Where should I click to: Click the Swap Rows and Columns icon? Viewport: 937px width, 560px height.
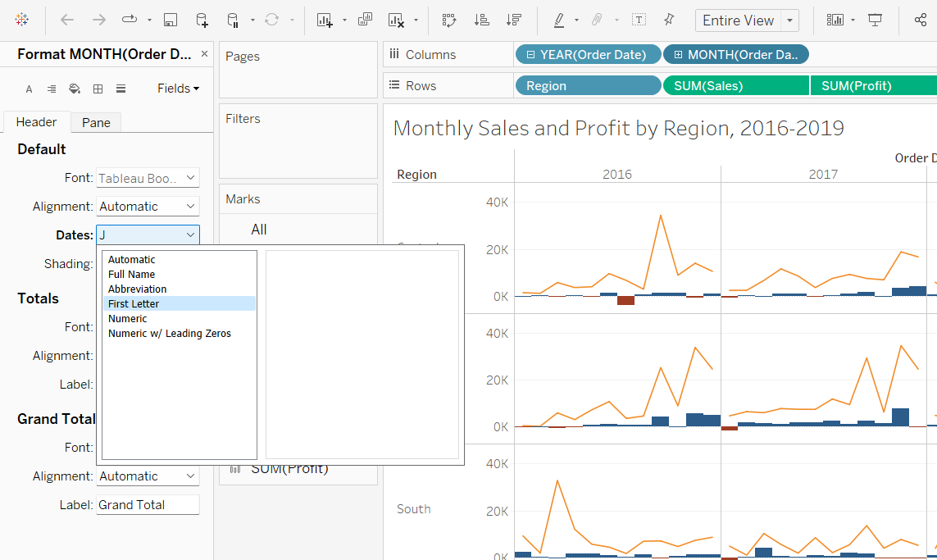point(448,20)
